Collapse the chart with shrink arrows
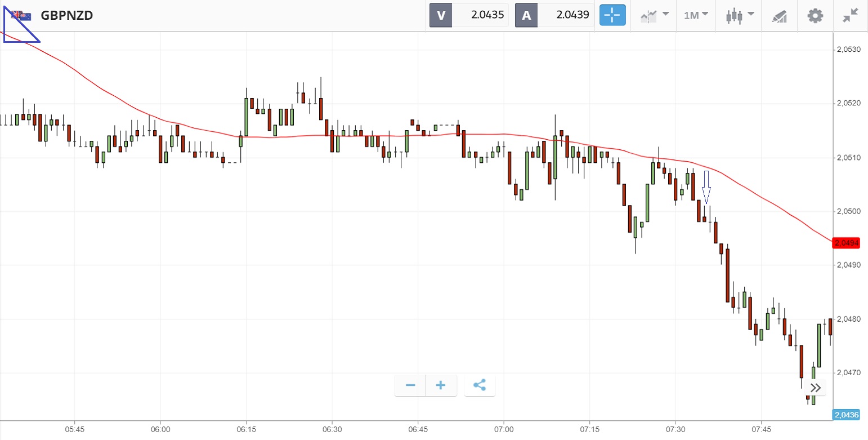Screen dimensions: 868x440 tap(850, 15)
